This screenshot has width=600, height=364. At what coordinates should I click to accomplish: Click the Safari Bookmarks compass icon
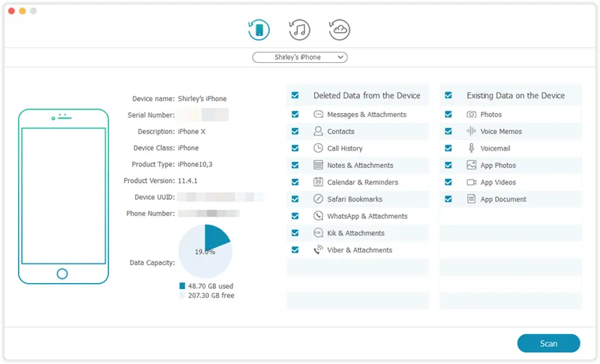tap(319, 199)
